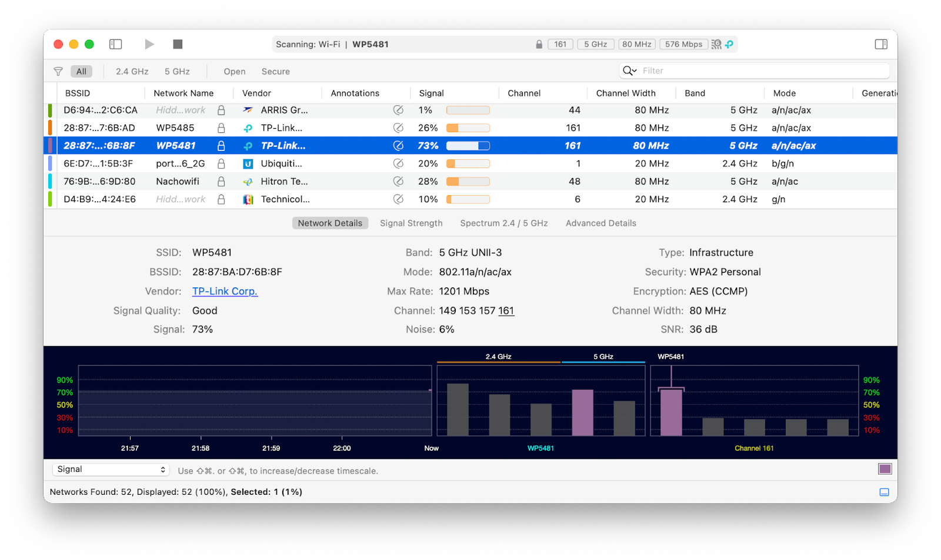Viewport: 941px width, 560px height.
Task: Start scanning with the play button
Action: (x=149, y=44)
